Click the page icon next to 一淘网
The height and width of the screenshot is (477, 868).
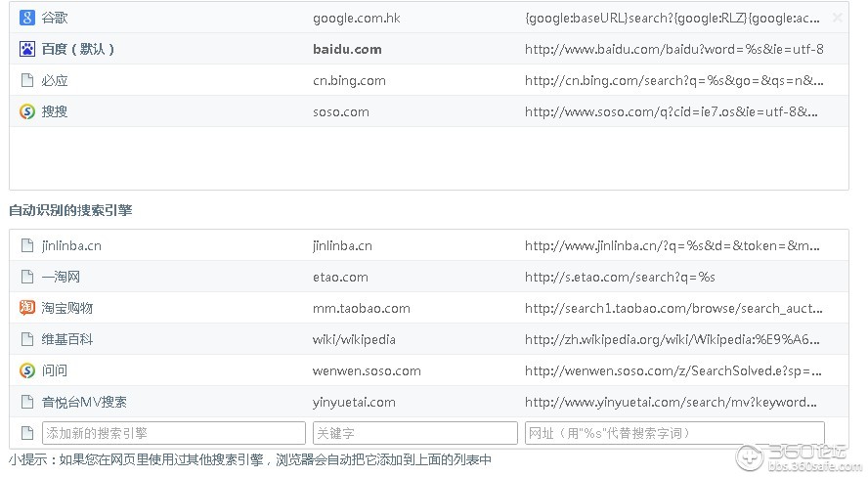coord(27,276)
